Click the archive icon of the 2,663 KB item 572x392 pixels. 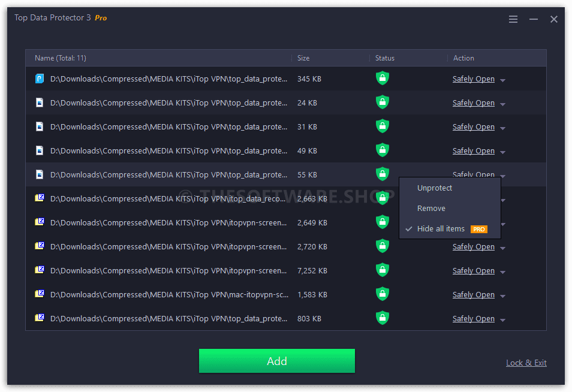(x=40, y=198)
